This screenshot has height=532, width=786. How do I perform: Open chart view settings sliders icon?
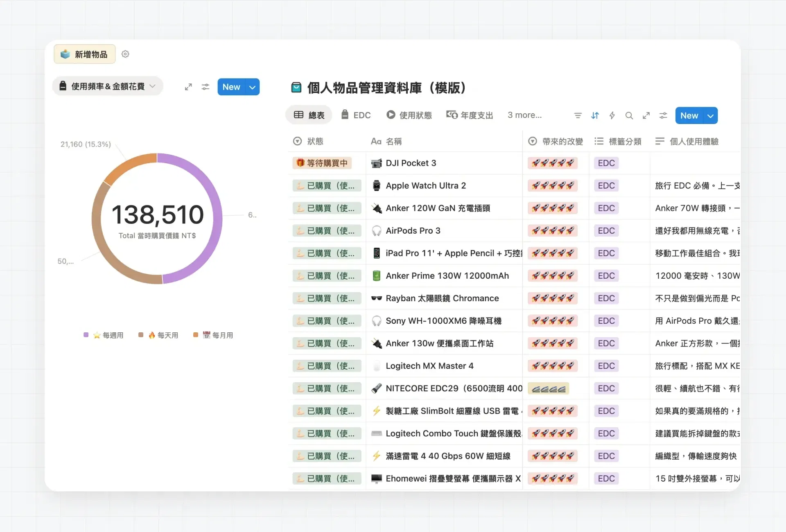coord(206,87)
